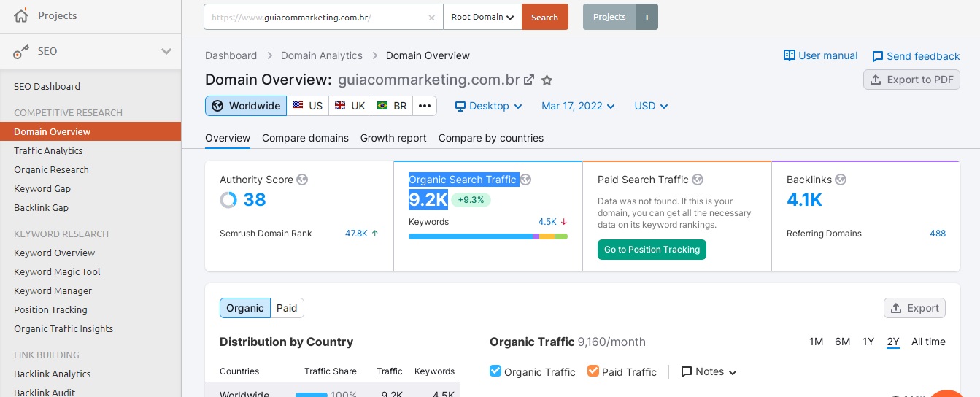Open the Root Domain dropdown
The width and height of the screenshot is (980, 397).
[482, 18]
